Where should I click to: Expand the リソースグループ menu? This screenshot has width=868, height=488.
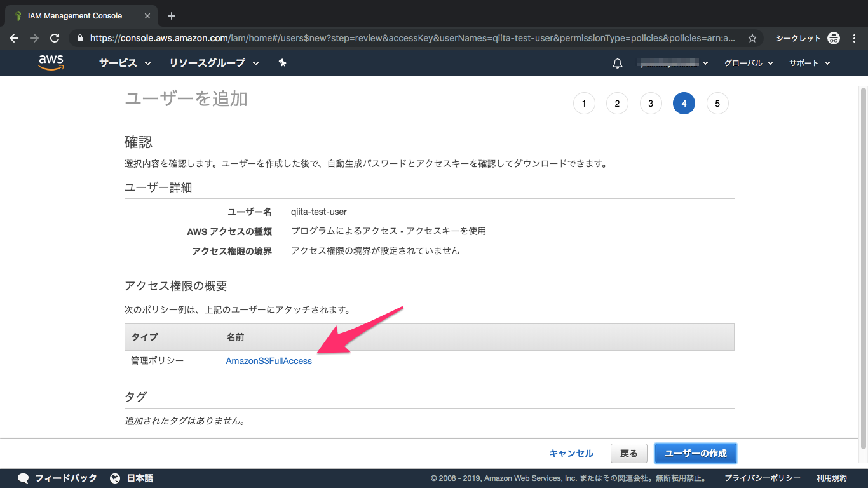[x=214, y=63]
